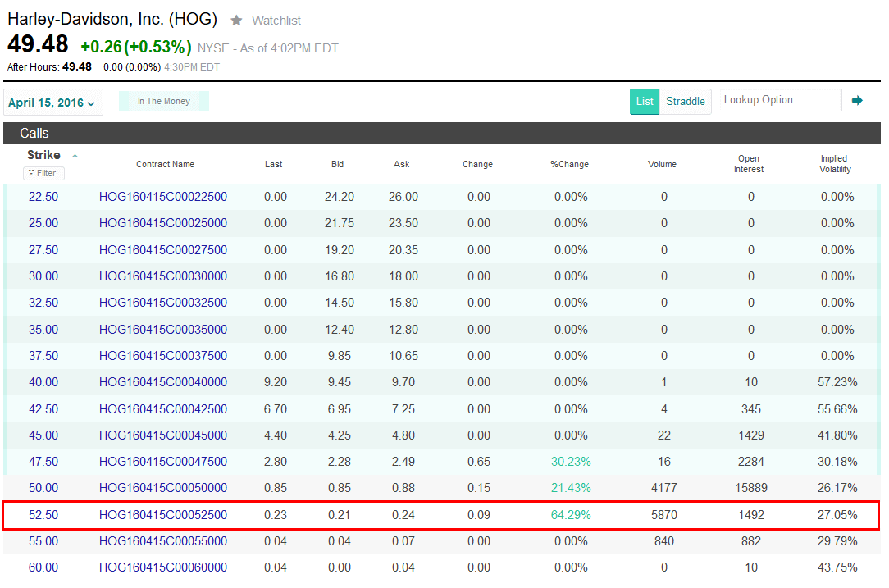Select the 30.00 strike link

(x=43, y=276)
